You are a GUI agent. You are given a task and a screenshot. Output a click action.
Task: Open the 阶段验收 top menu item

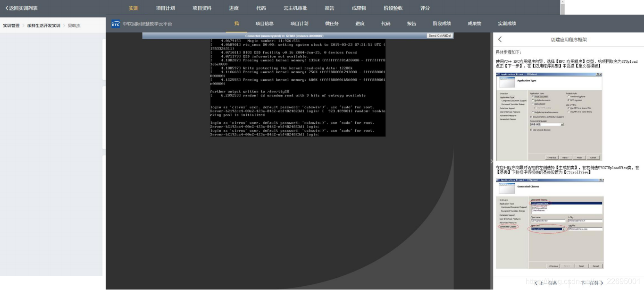pyautogui.click(x=393, y=8)
